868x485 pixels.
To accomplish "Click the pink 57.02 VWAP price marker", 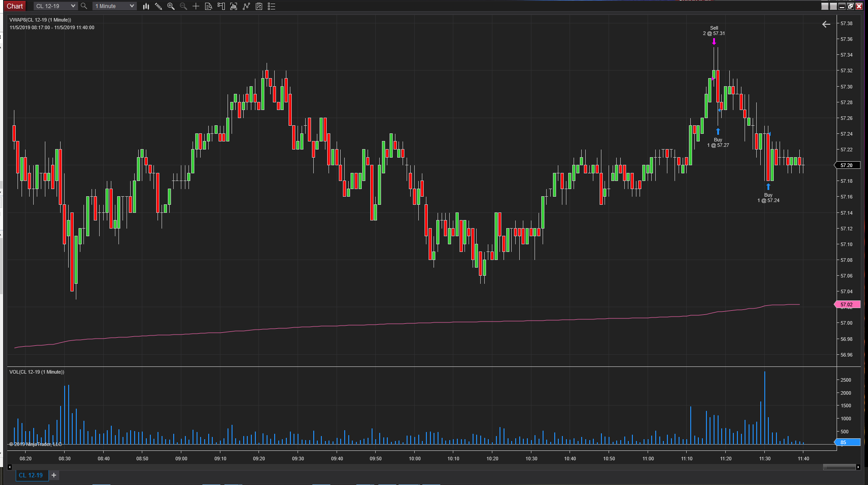I will (x=847, y=304).
